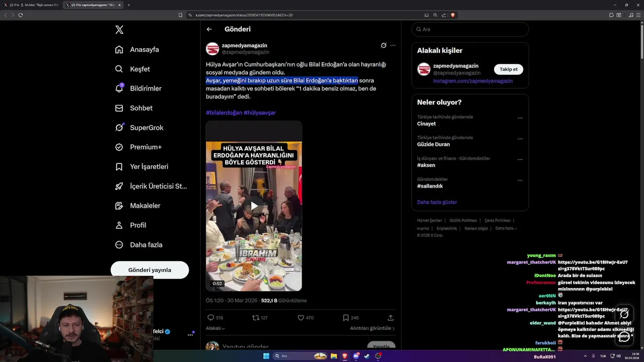Open Cinayet trending topic
The width and height of the screenshot is (644, 362).
tap(427, 124)
